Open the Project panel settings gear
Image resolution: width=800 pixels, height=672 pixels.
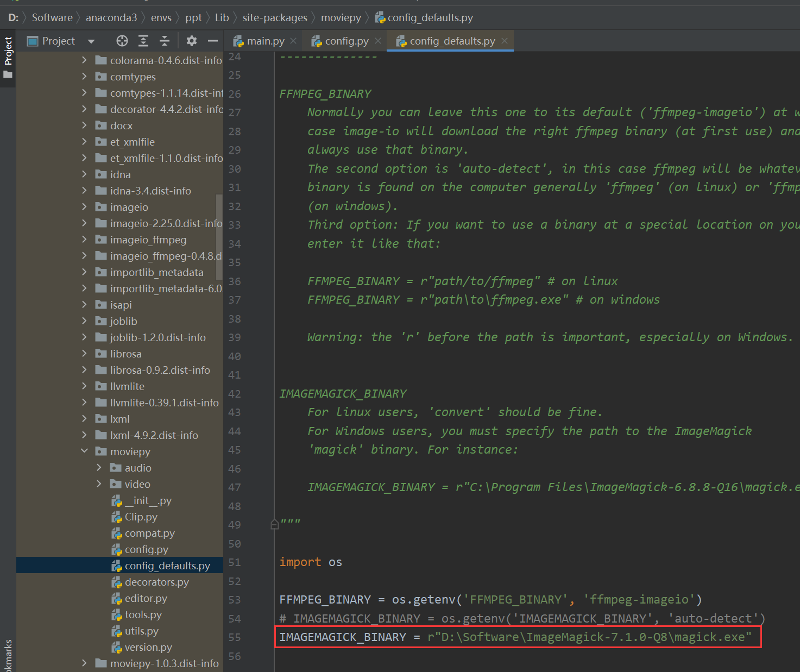point(192,41)
